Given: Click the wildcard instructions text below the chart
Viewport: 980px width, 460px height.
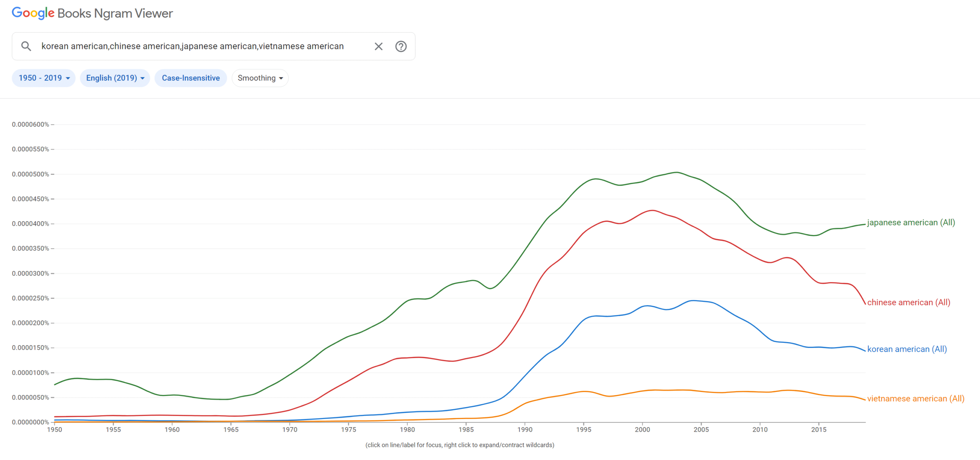Looking at the screenshot, I should point(460,445).
